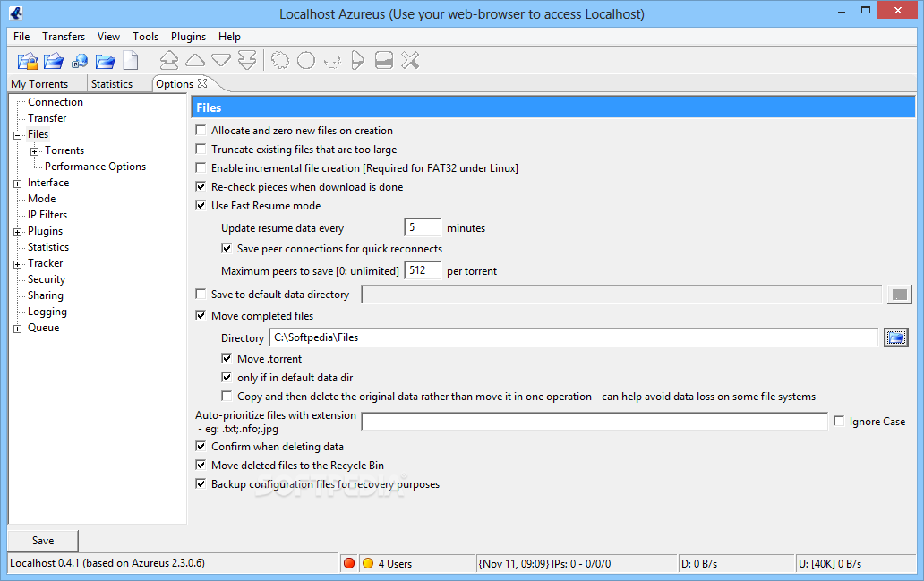Toggle the Move .torrent checkbox
This screenshot has height=581, width=924.
[227, 359]
